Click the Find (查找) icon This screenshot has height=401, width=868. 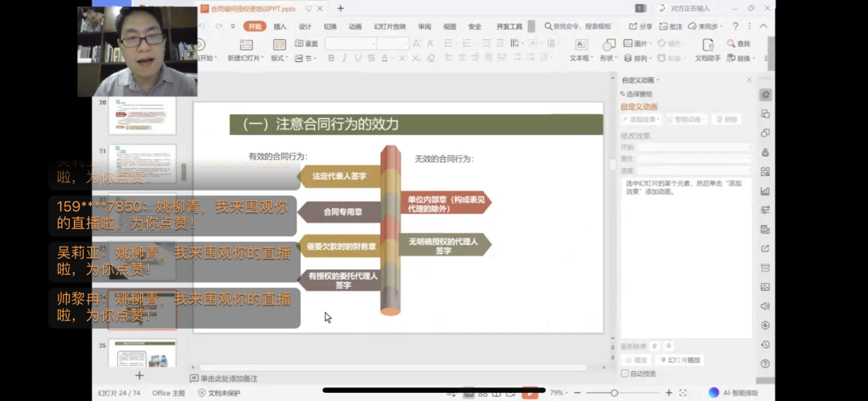(x=738, y=43)
